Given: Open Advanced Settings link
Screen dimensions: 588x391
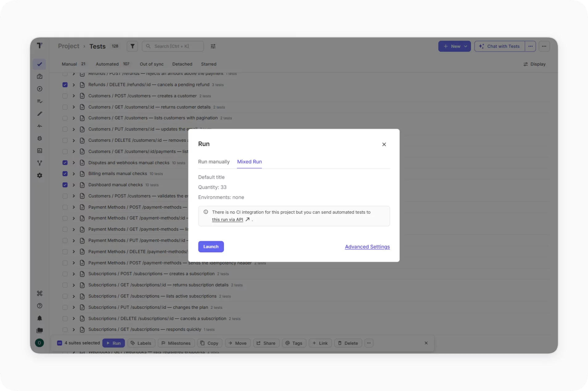Looking at the screenshot, I should (x=367, y=247).
